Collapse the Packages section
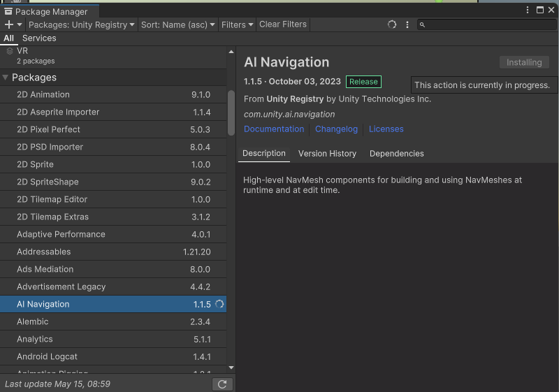Screen dimensions: 559x392 click(6, 78)
